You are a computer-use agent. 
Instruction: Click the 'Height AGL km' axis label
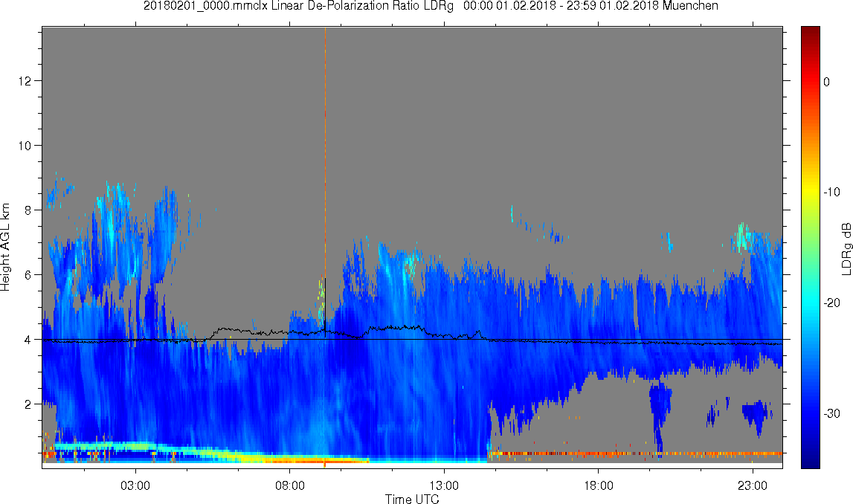click(x=5, y=247)
